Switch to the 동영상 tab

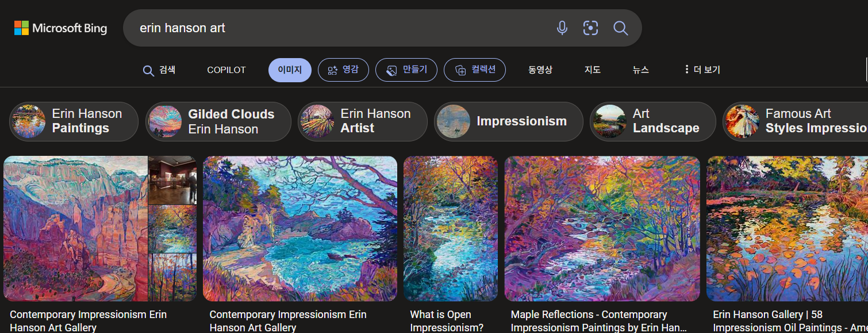click(540, 70)
